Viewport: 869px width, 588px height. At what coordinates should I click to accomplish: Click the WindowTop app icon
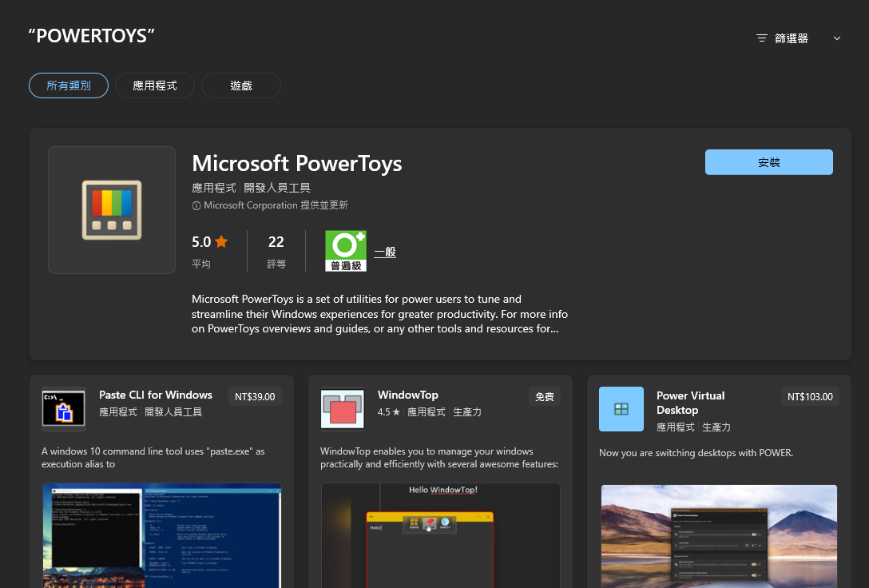coord(342,409)
